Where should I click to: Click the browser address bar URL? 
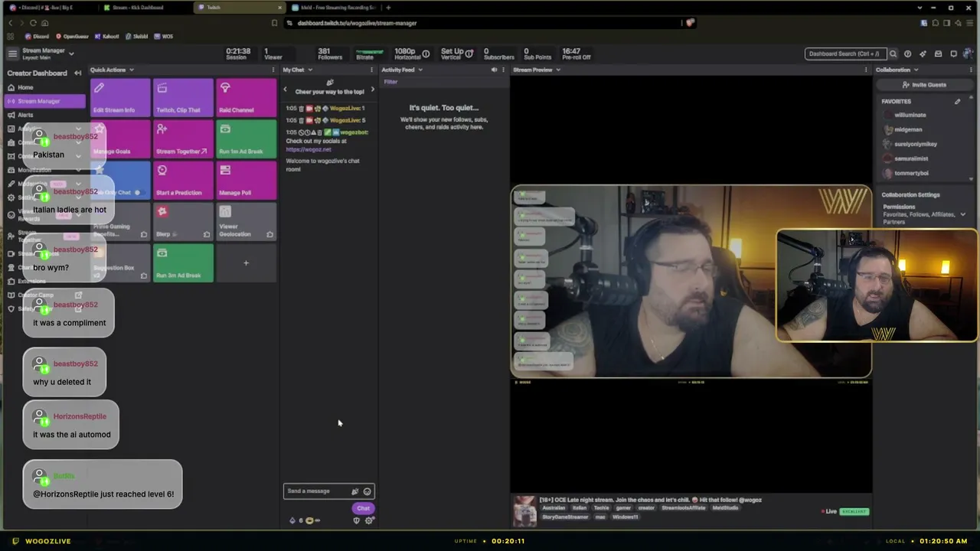[x=357, y=23]
